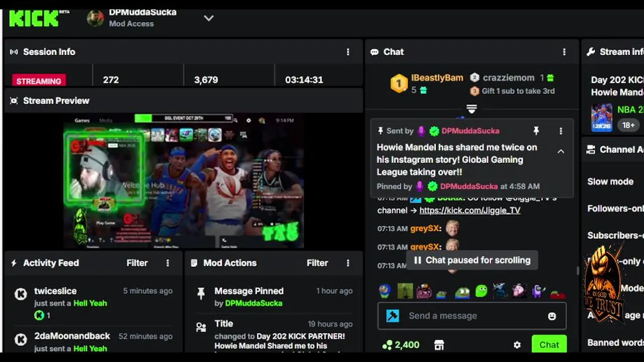
Task: Resume chat via Chat paused for scrolling
Action: [x=472, y=260]
